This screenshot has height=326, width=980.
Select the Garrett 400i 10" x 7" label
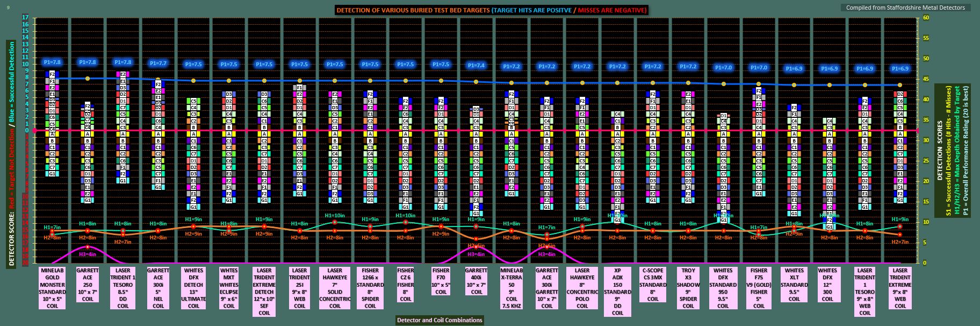(477, 281)
